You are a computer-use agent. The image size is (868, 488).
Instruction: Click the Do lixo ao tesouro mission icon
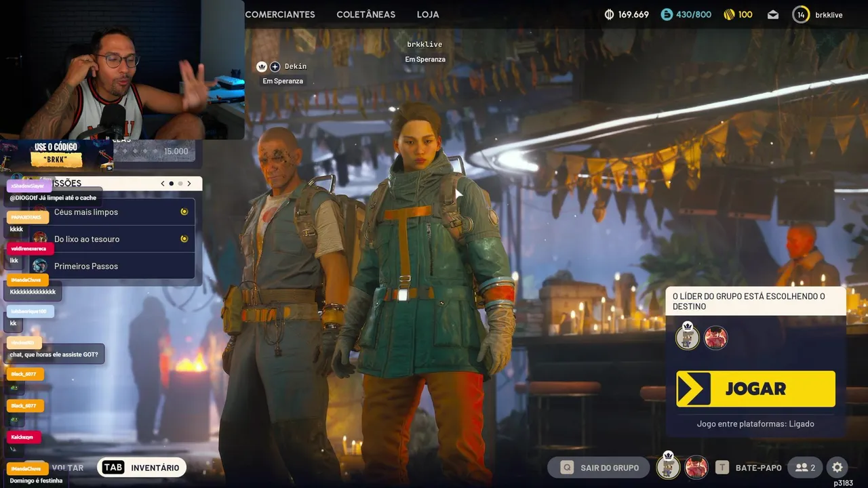(40, 239)
